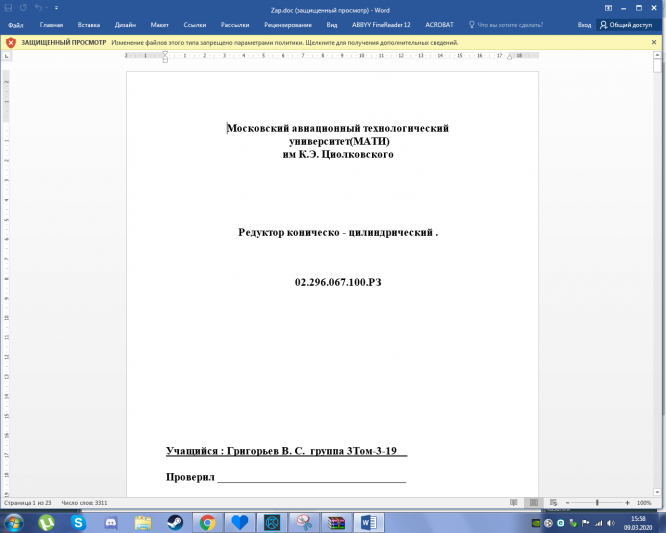This screenshot has height=533, width=666.
Task: Close the Protected View message bar
Action: coord(654,42)
